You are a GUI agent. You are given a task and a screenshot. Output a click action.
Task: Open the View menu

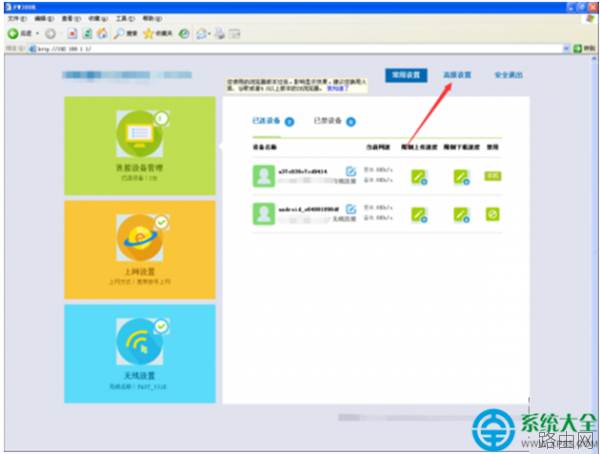pos(71,18)
